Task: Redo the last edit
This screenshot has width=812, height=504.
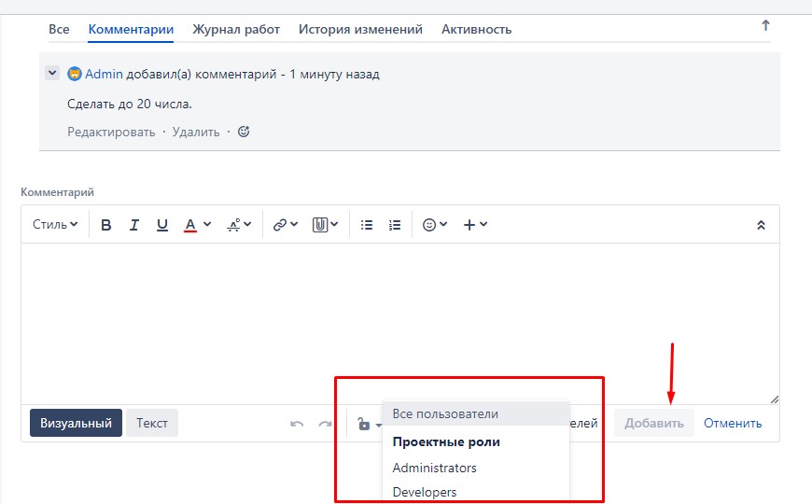Action: tap(325, 424)
